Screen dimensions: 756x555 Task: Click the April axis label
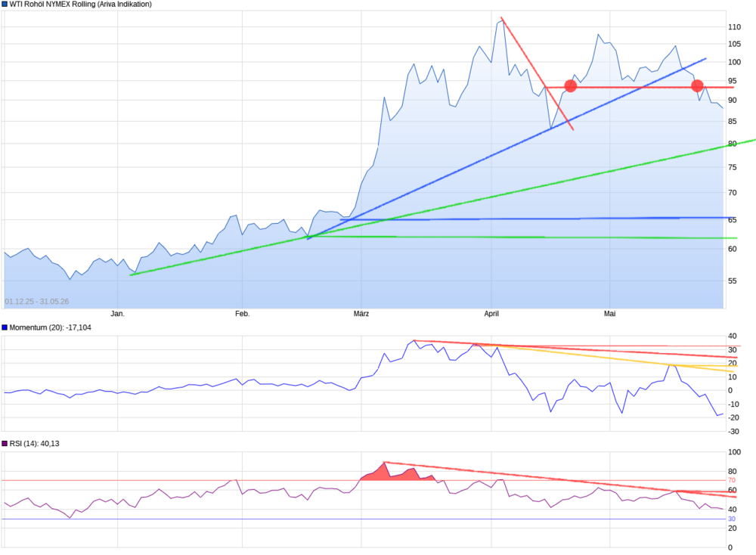point(491,314)
